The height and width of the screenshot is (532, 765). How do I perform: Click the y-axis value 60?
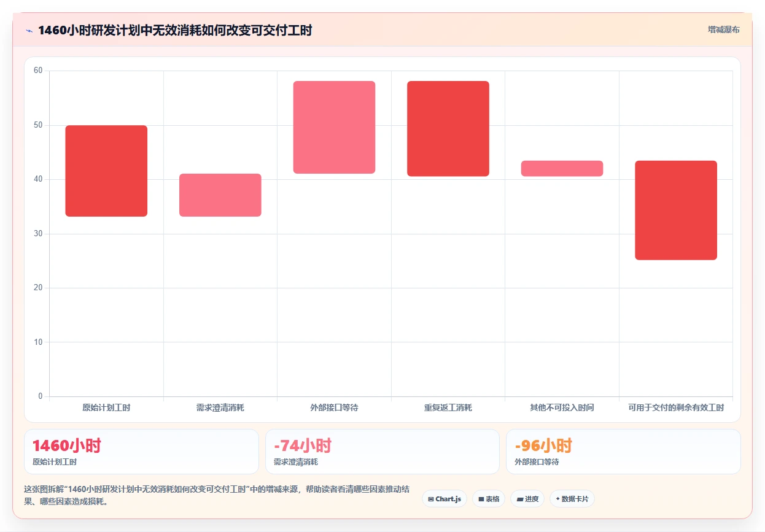tap(38, 71)
